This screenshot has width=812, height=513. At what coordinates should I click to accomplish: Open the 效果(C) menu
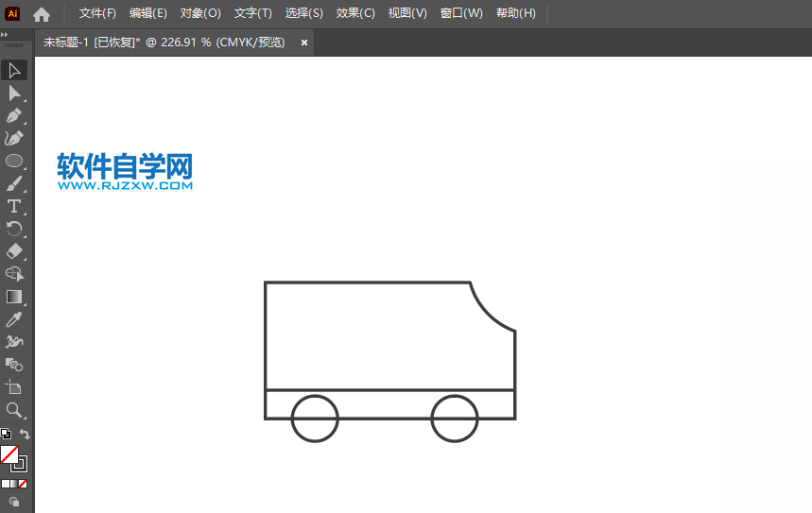click(355, 13)
